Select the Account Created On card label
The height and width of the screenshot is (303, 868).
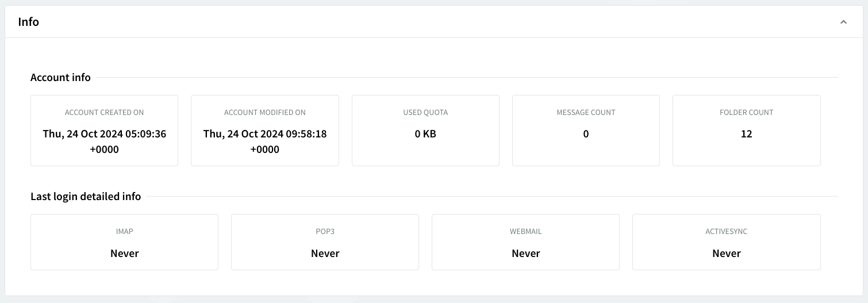(104, 113)
